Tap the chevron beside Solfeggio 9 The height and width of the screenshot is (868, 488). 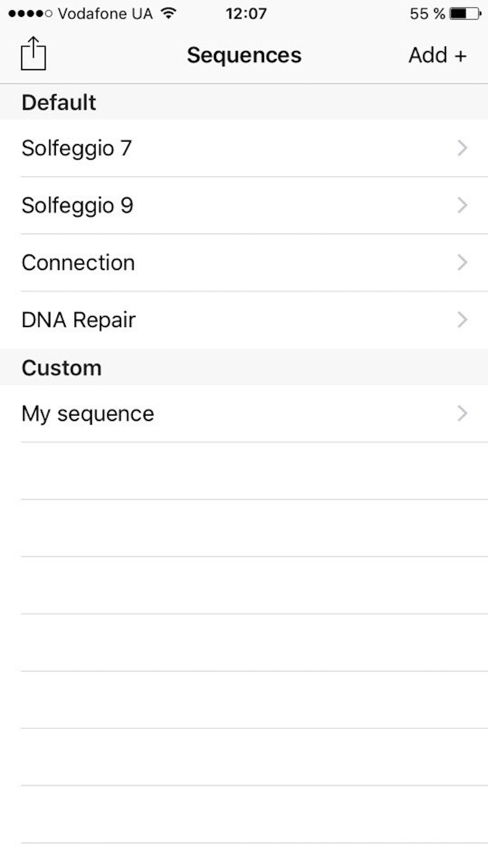pos(462,206)
